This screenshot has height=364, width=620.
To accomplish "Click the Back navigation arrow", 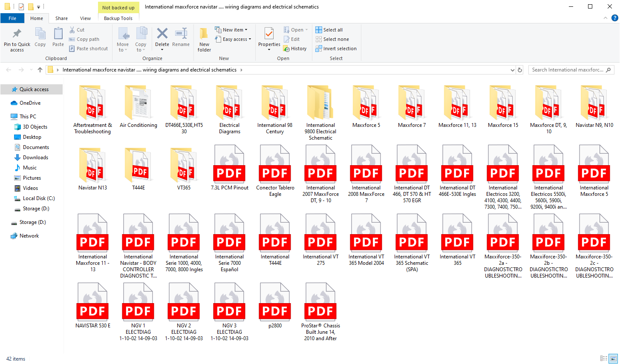I will coord(9,70).
